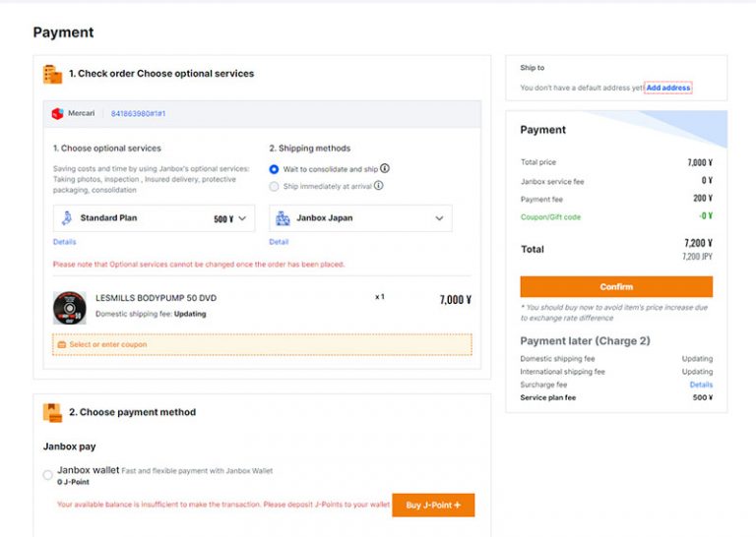
Task: Click the Check order section icon
Action: [x=52, y=74]
